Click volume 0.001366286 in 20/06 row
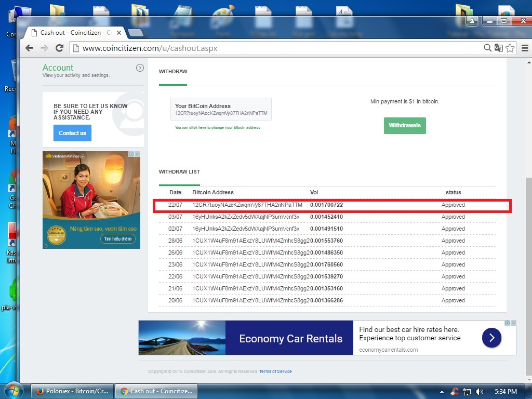Screen dimensions: 532x399 [326, 301]
